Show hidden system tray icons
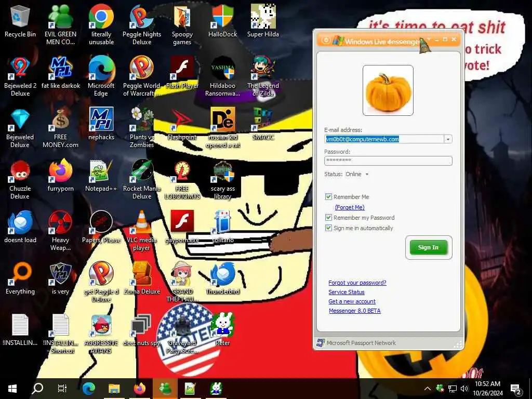This screenshot has height=399, width=532. pyautogui.click(x=428, y=389)
